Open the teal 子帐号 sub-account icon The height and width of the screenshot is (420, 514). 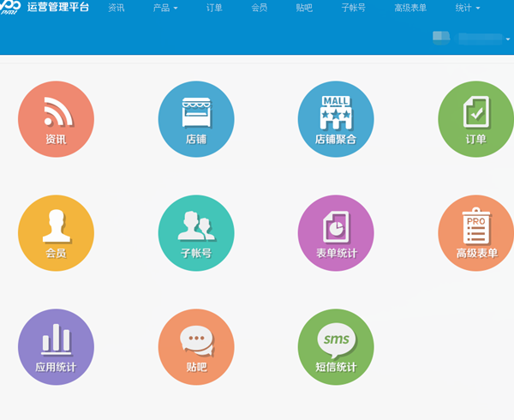pyautogui.click(x=195, y=233)
